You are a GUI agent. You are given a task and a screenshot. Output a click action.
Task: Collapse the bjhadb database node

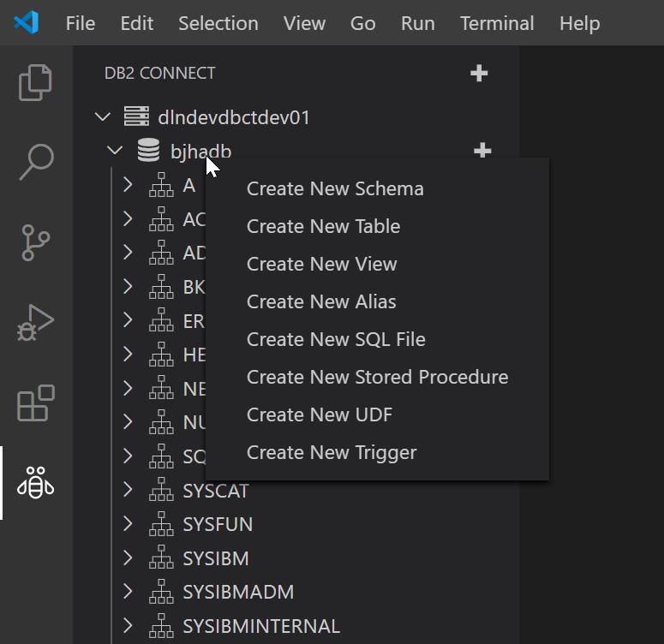point(115,150)
